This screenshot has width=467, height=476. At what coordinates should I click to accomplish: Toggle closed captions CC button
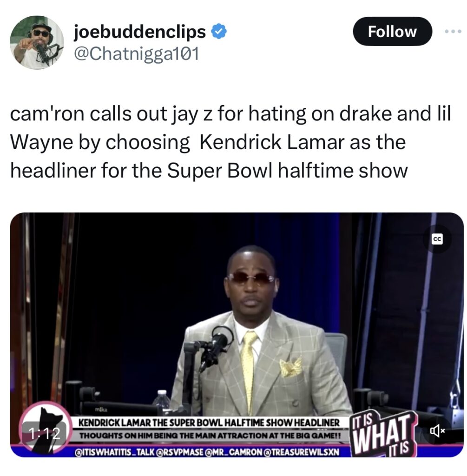pyautogui.click(x=437, y=239)
